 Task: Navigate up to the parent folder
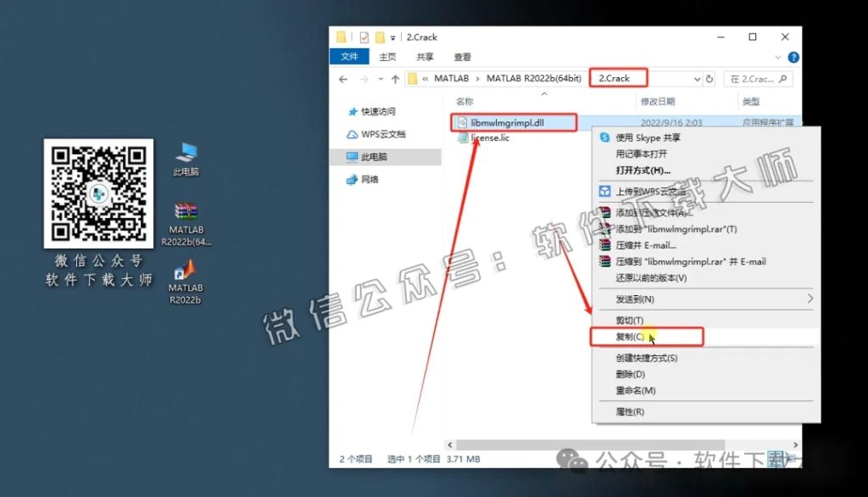coord(397,78)
